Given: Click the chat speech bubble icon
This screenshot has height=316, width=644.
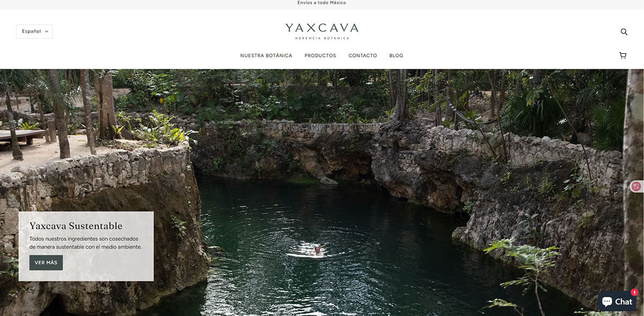Looking at the screenshot, I should [x=607, y=301].
